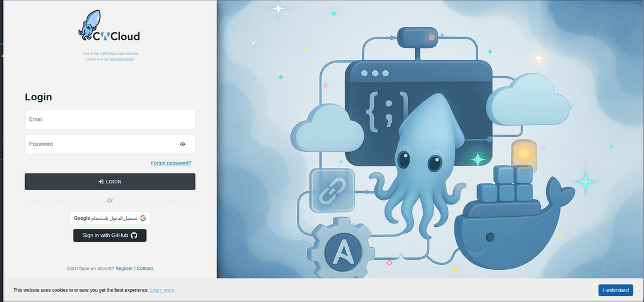This screenshot has height=302, width=644.
Task: Dismiss the cookie notice with I understand
Action: pyautogui.click(x=615, y=290)
